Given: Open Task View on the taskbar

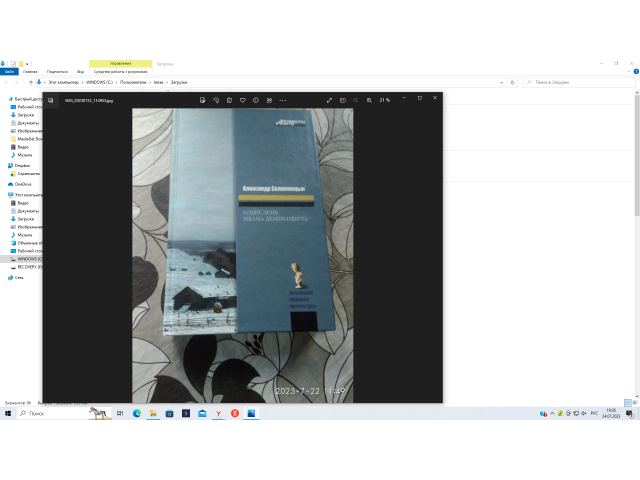Looking at the screenshot, I should [120, 413].
